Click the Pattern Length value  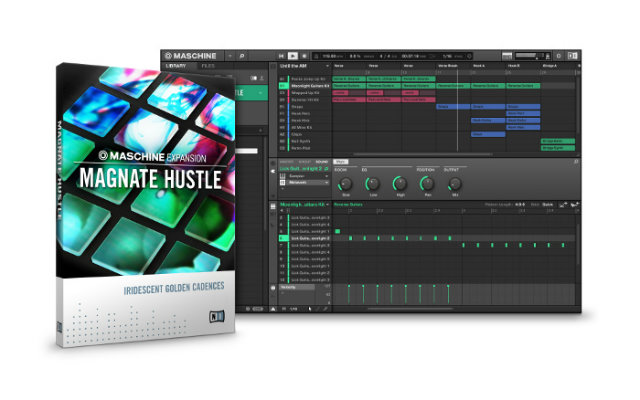coord(520,204)
